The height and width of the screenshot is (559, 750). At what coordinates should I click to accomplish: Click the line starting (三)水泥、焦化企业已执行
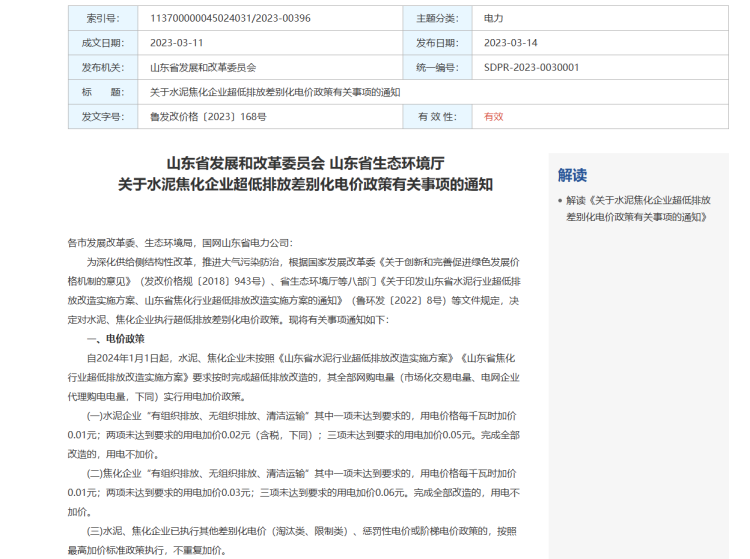point(301,531)
